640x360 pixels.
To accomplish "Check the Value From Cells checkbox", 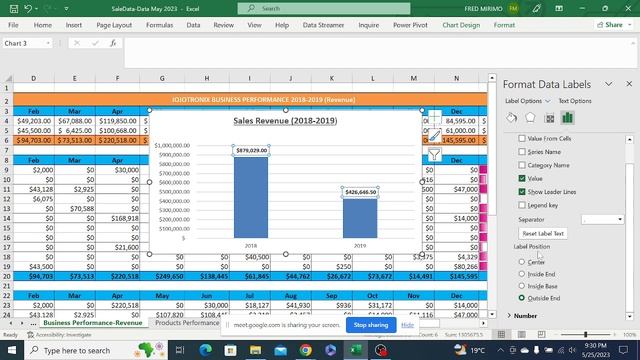I will [522, 138].
